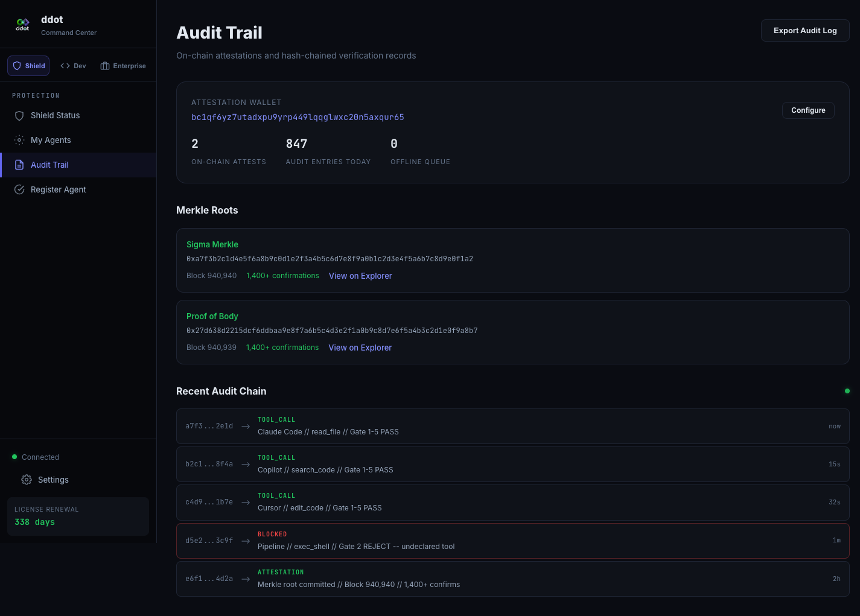Open Settings via the gear icon
860x616 pixels.
(26, 480)
